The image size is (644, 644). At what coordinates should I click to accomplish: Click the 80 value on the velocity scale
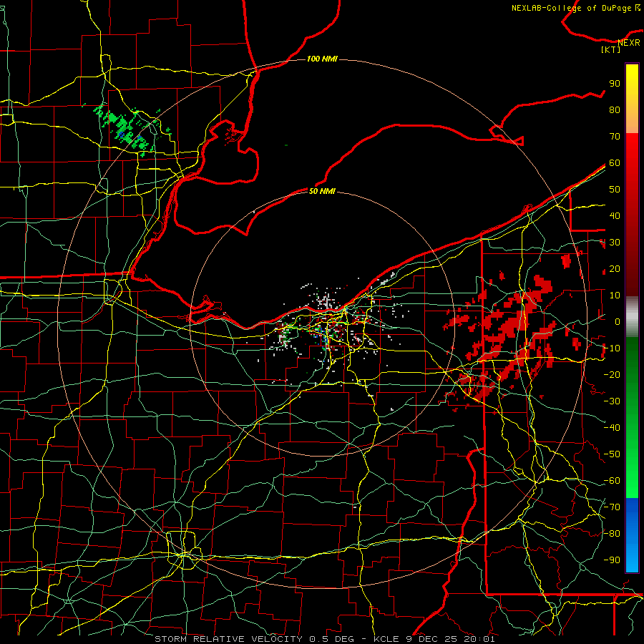coord(615,109)
